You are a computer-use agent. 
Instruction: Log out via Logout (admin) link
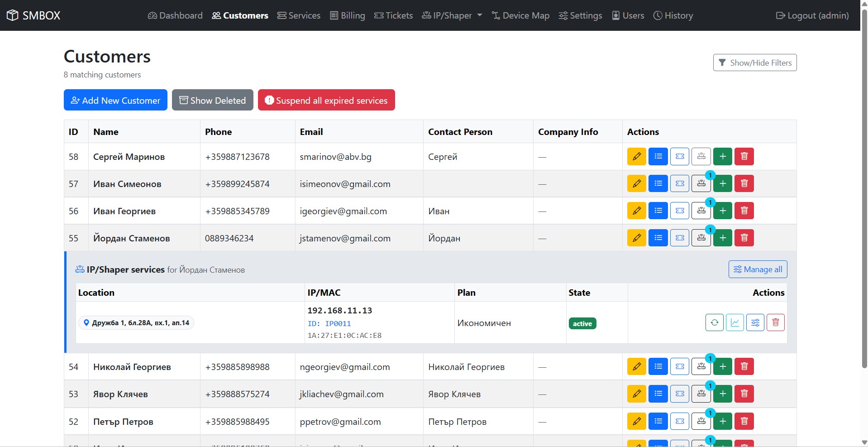tap(812, 15)
